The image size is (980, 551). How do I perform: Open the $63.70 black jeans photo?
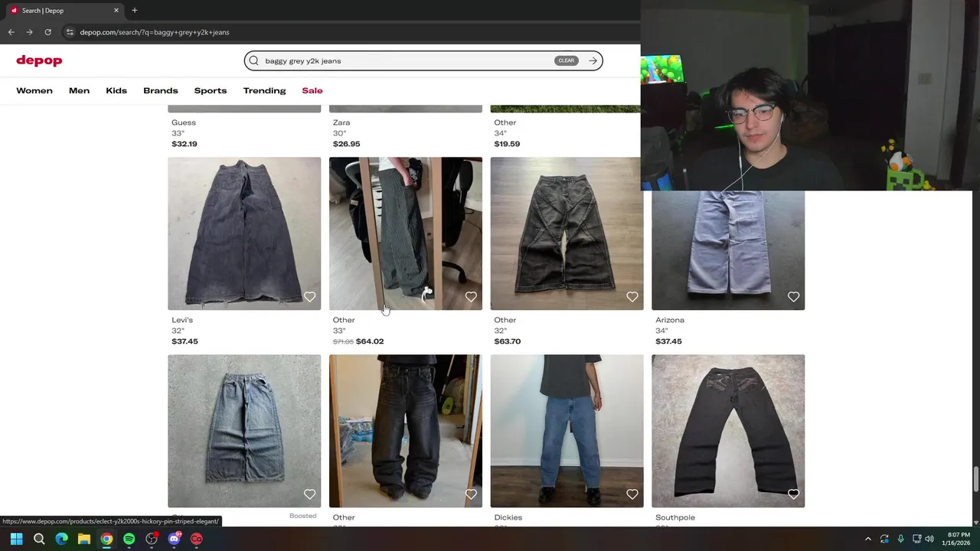coord(567,233)
